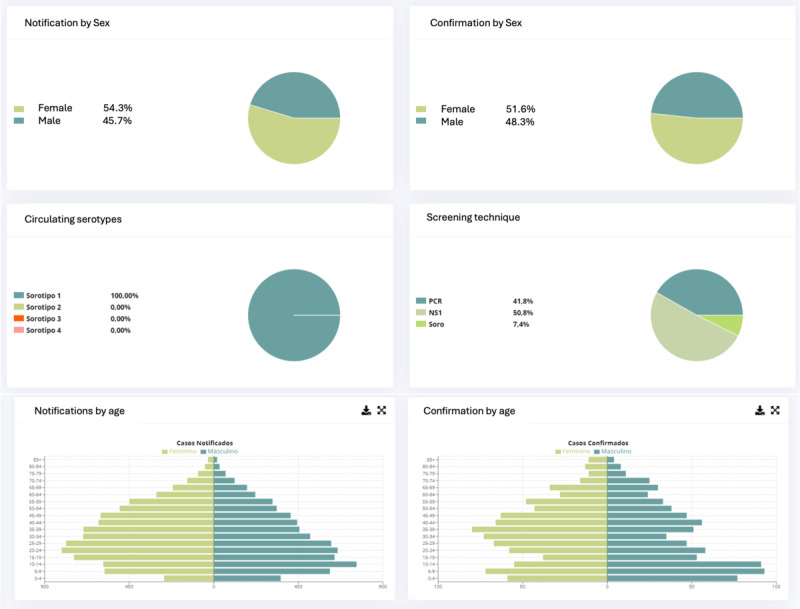Viewport: 800px width, 609px height.
Task: Click the "Sorotipo 4" legend label
Action: point(43,331)
